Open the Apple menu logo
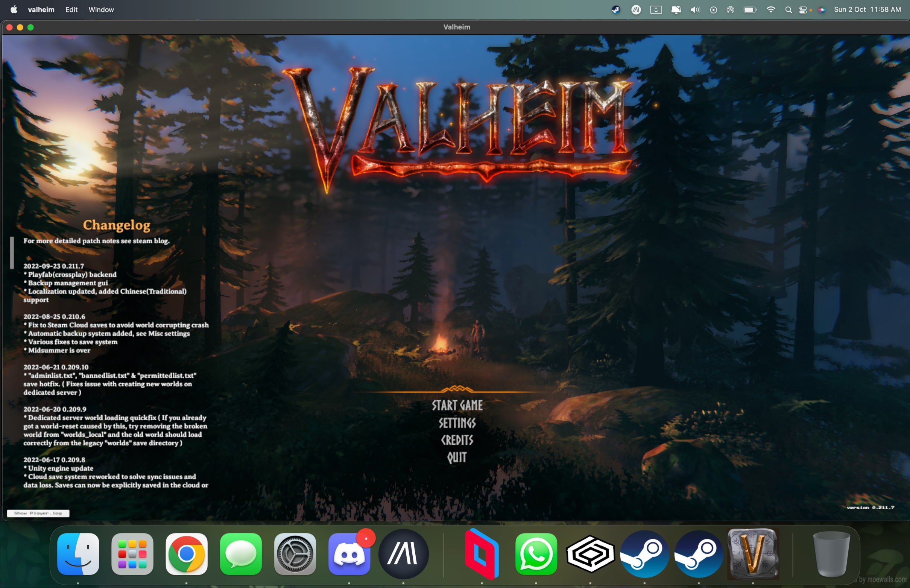This screenshot has height=588, width=910. 14,9
